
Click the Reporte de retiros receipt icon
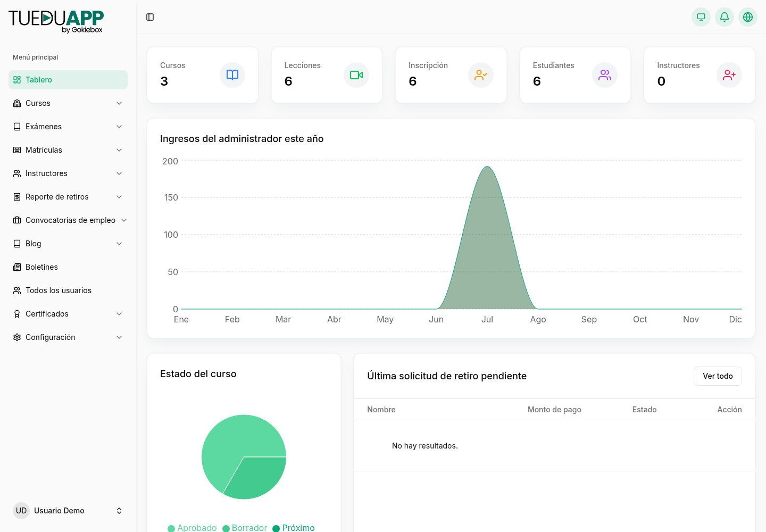[x=17, y=197]
